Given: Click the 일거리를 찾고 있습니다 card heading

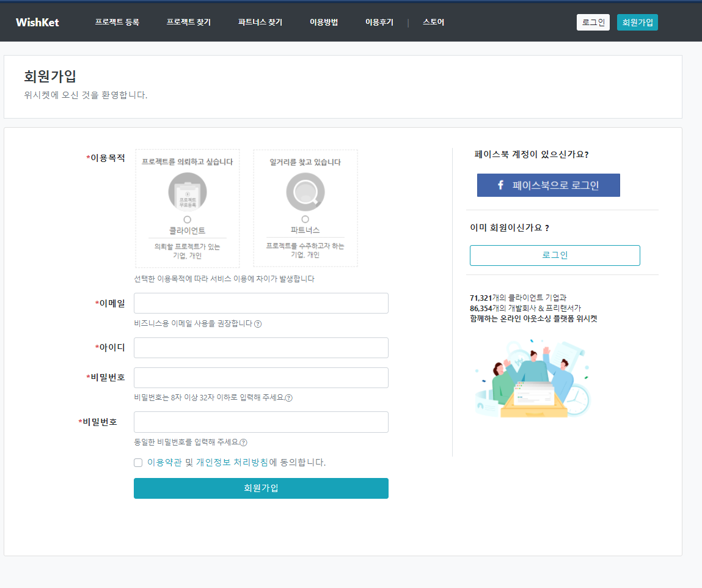Looking at the screenshot, I should coord(305,161).
